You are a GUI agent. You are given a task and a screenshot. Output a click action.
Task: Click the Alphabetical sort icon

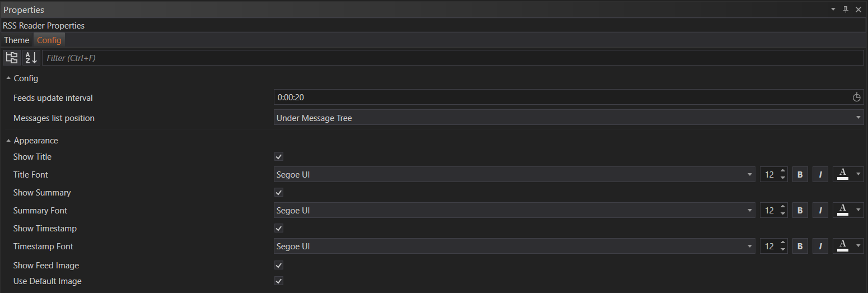click(x=31, y=58)
